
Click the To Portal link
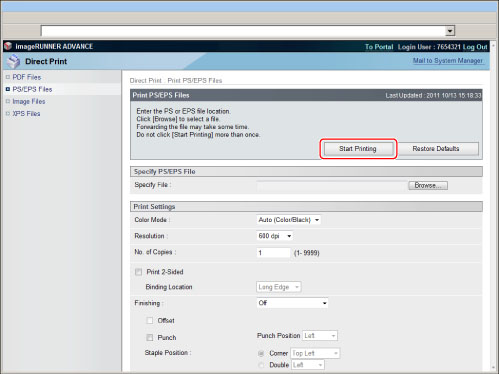coord(379,47)
